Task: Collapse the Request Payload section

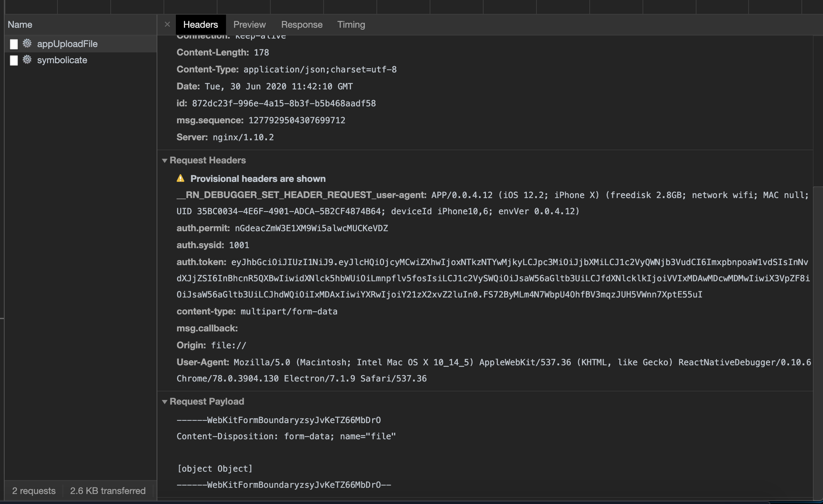Action: tap(165, 401)
